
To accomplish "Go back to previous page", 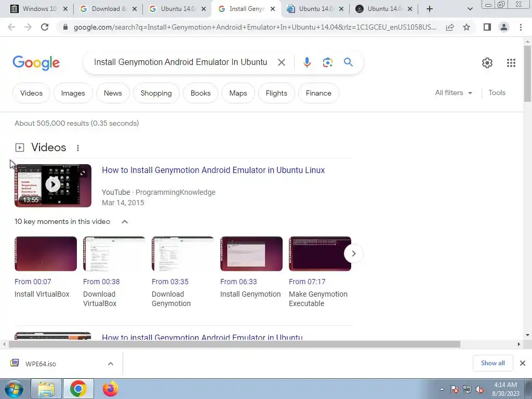I will pos(11,27).
